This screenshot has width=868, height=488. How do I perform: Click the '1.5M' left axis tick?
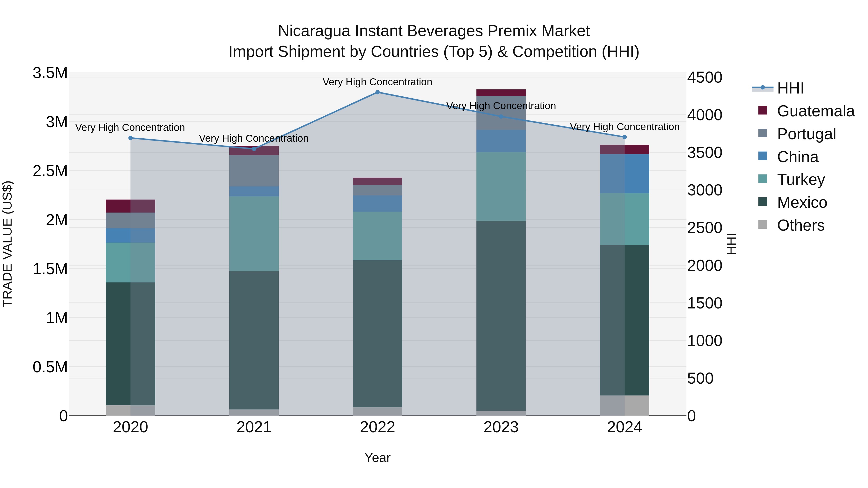(50, 269)
